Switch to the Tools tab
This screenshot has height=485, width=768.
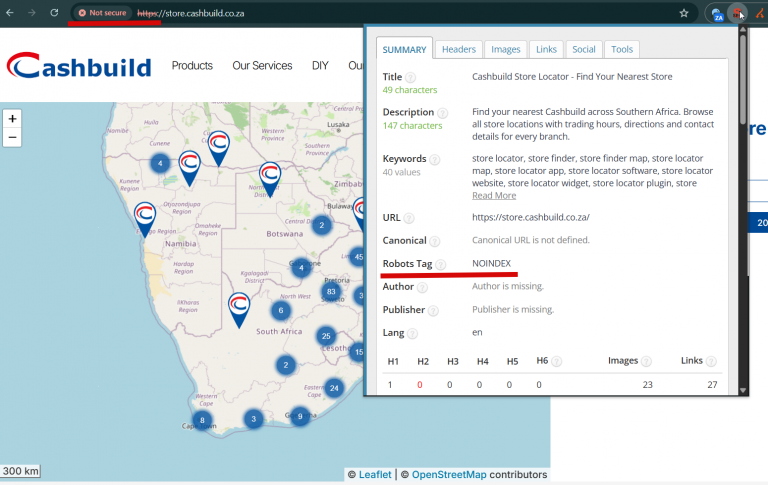click(622, 49)
